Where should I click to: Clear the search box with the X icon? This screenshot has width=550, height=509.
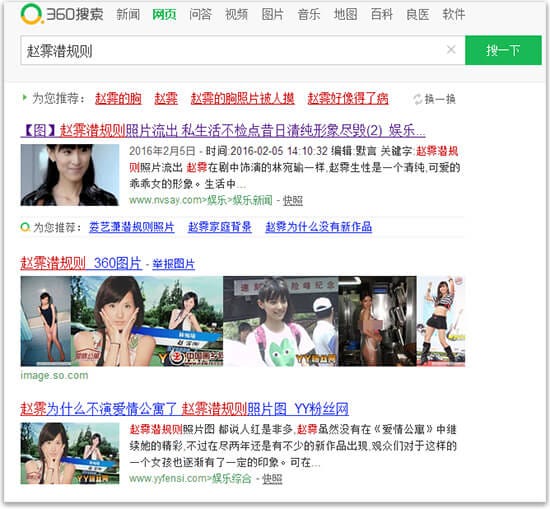point(451,50)
